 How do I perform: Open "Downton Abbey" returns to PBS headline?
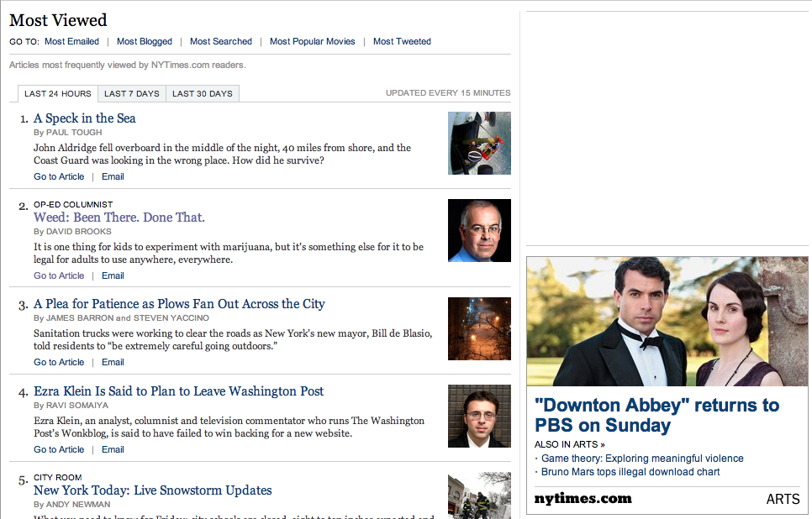click(x=656, y=415)
